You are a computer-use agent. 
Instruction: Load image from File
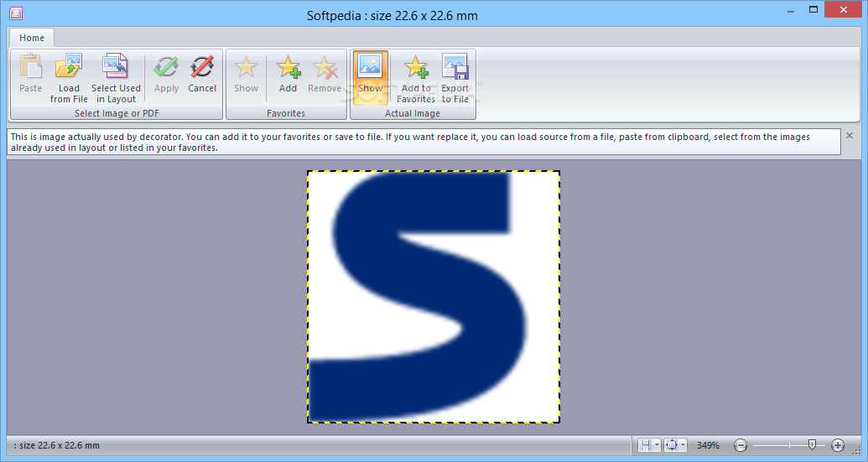pos(69,77)
